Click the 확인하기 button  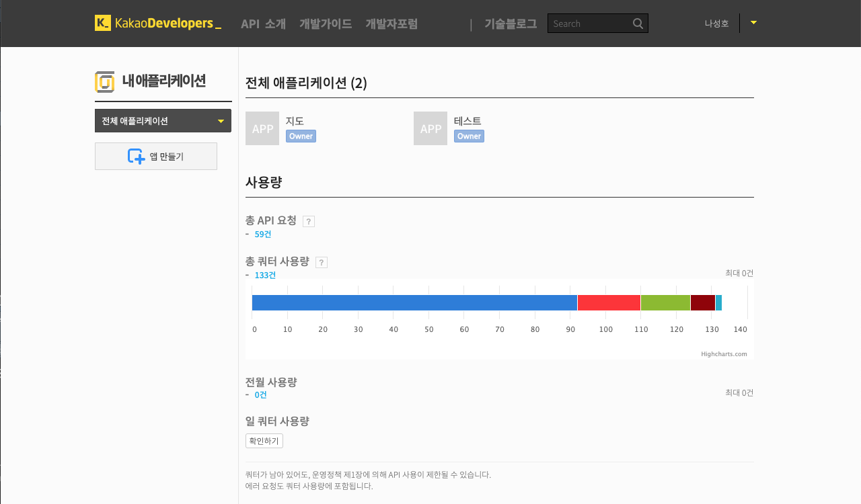pyautogui.click(x=264, y=441)
